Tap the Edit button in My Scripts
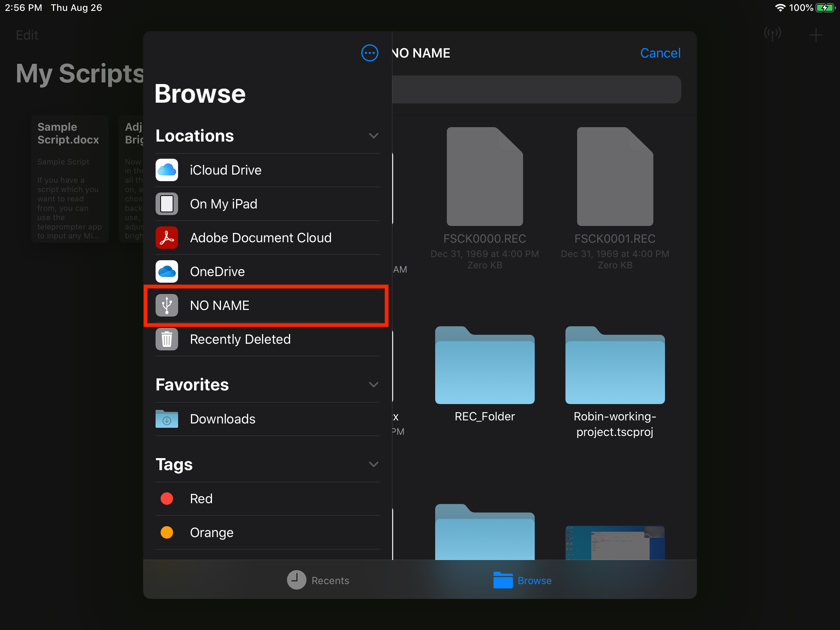This screenshot has height=630, width=840. tap(27, 35)
